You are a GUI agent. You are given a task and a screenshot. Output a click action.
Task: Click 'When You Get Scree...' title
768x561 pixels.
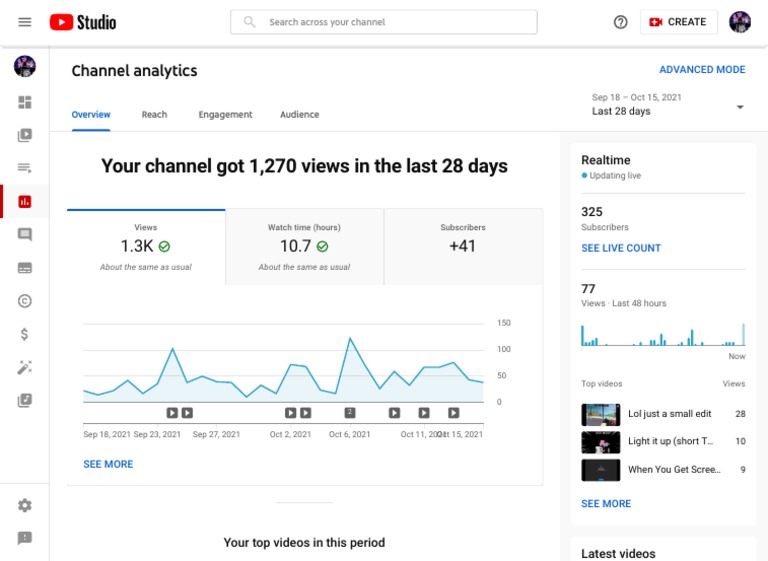click(x=674, y=469)
